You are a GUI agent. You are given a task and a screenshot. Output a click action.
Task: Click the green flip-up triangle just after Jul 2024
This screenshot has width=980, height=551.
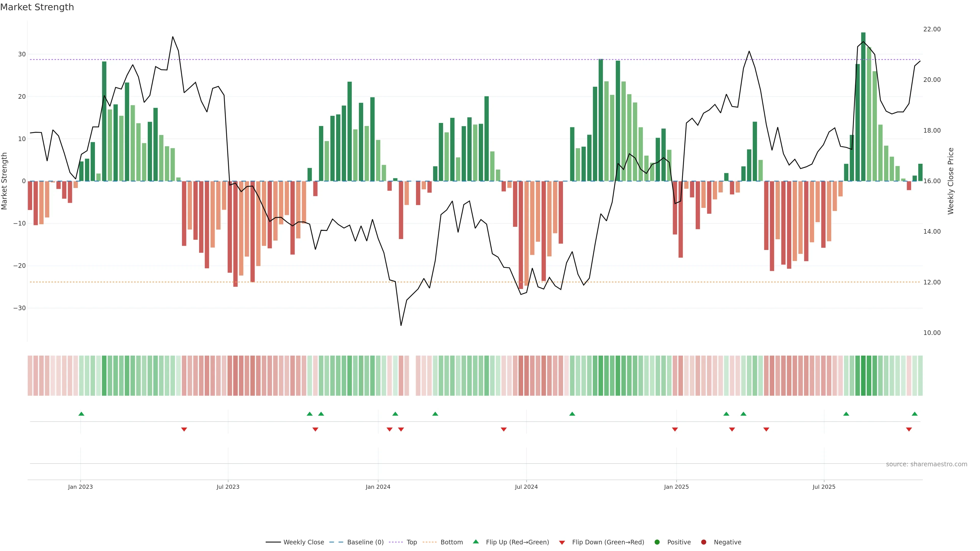pyautogui.click(x=572, y=414)
